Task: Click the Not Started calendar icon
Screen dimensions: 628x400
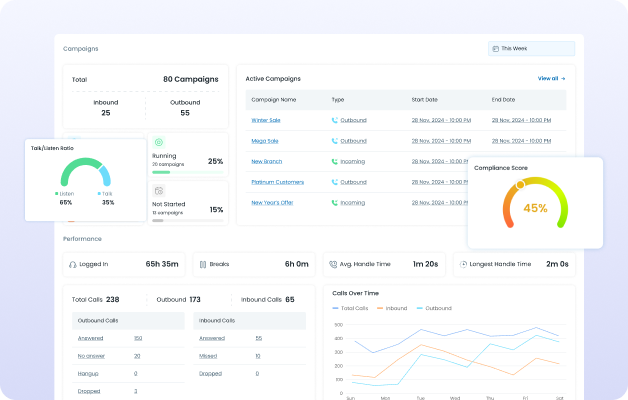Action: pyautogui.click(x=158, y=190)
